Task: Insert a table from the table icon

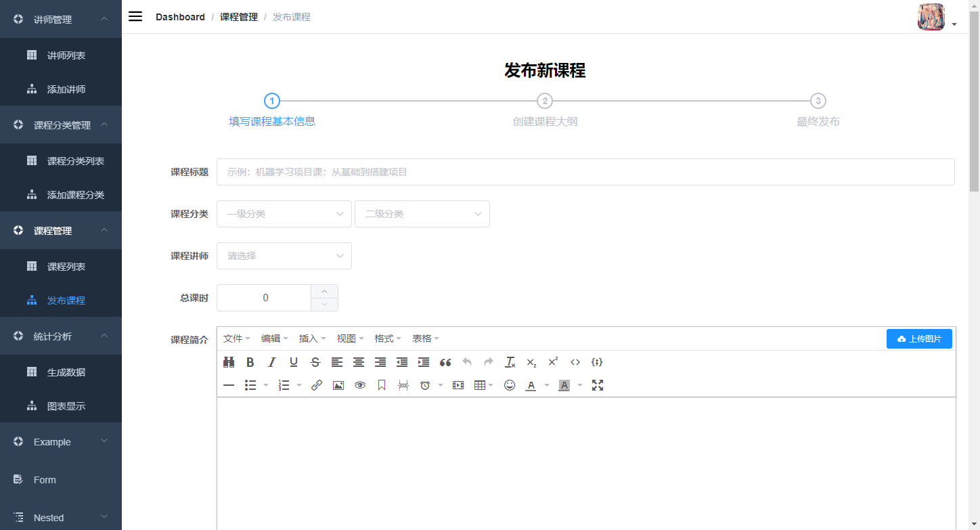Action: (480, 385)
